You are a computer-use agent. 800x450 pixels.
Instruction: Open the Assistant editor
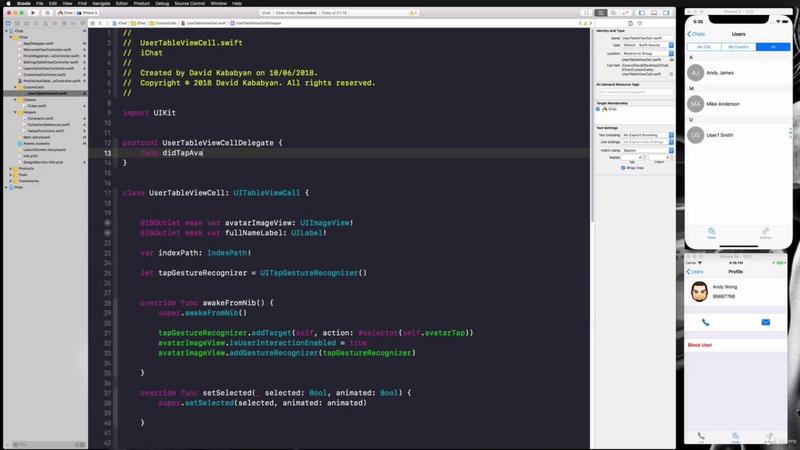[613, 12]
